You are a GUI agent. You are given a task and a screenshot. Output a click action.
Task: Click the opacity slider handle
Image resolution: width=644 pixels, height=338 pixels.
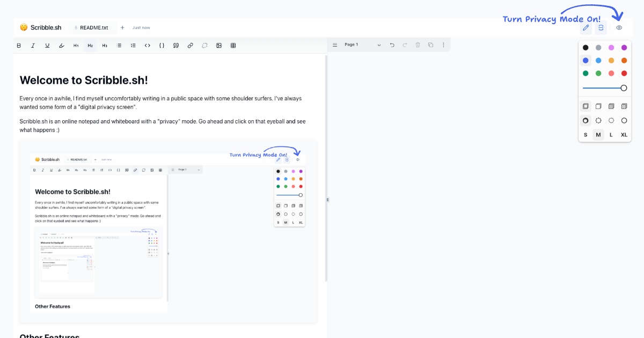click(x=624, y=88)
